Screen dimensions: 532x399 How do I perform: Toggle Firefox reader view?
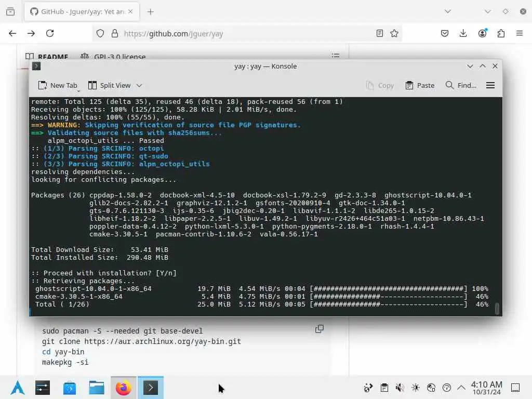[380, 33]
